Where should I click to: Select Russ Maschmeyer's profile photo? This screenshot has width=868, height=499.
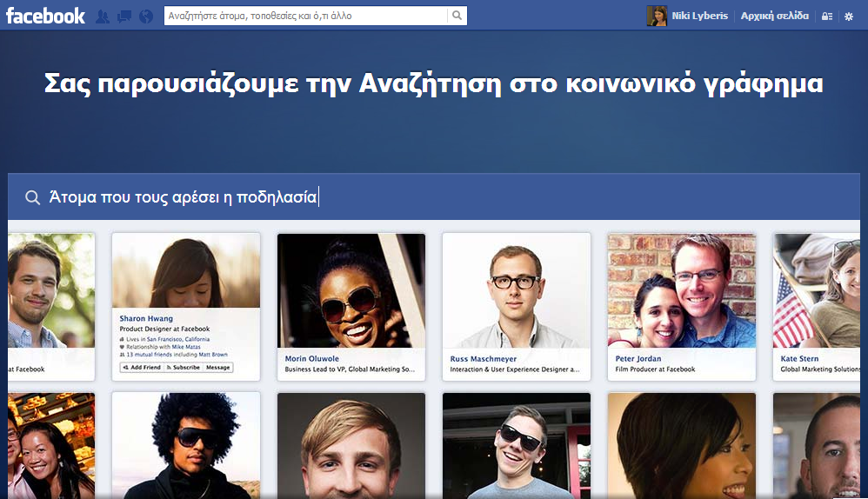tap(516, 290)
